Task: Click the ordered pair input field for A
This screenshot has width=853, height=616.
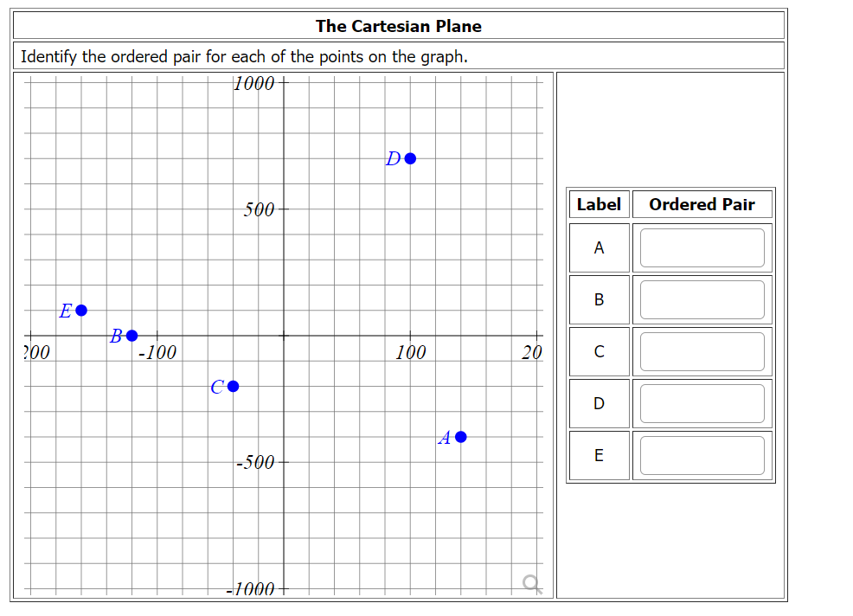Action: [702, 247]
